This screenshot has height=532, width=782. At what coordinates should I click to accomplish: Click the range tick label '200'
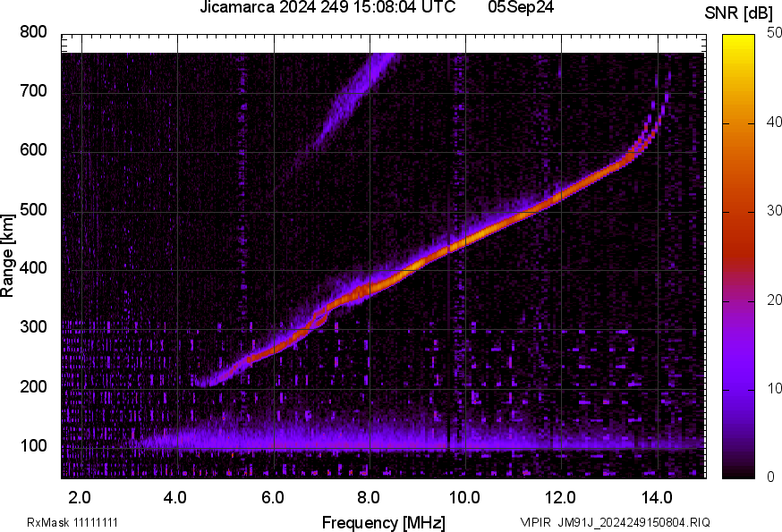tap(33, 386)
